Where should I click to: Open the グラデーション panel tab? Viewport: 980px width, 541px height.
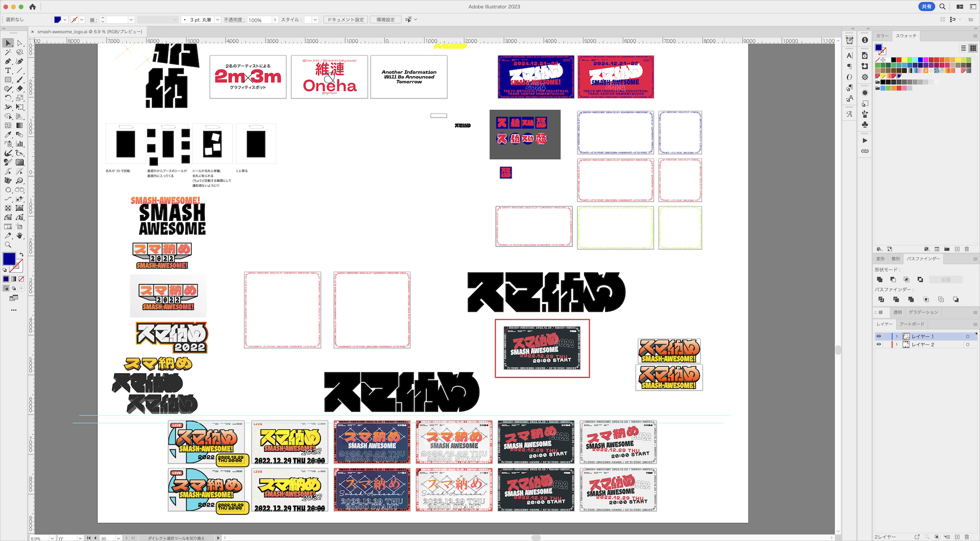coord(923,312)
